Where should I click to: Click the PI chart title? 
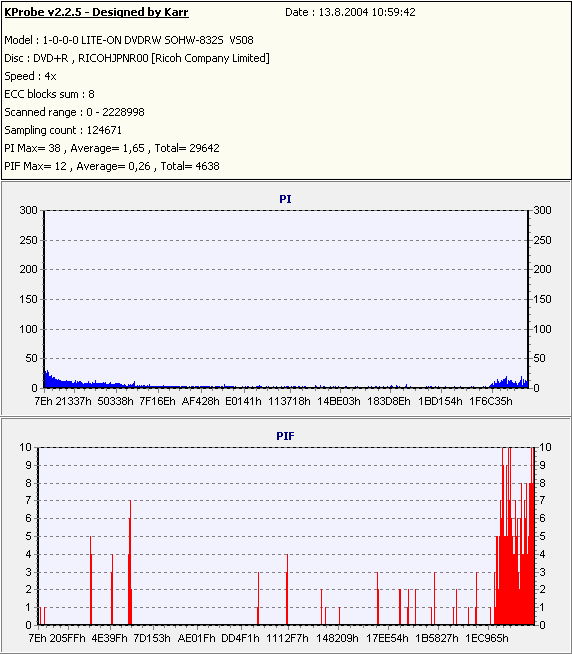point(285,199)
